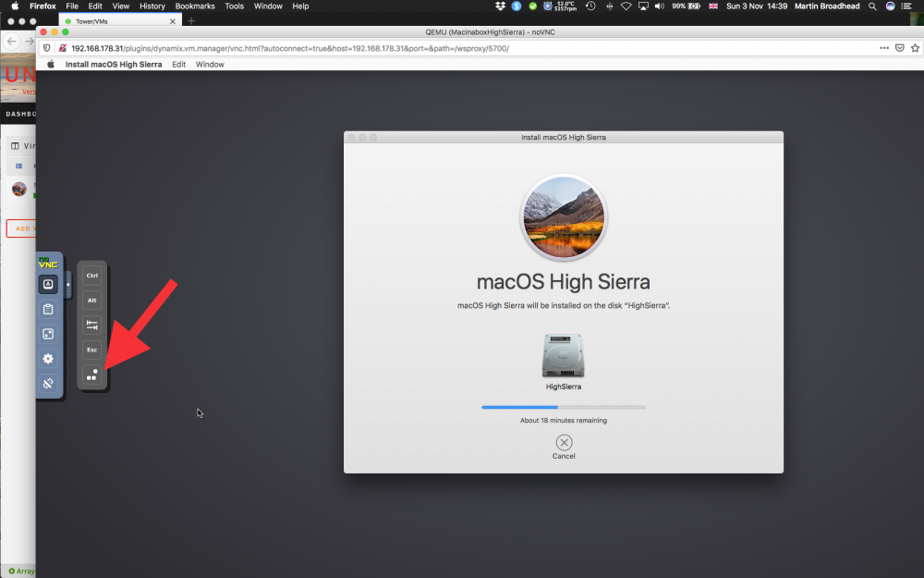This screenshot has height=578, width=924.
Task: Open the guest Apple menu in the VM
Action: 51,65
